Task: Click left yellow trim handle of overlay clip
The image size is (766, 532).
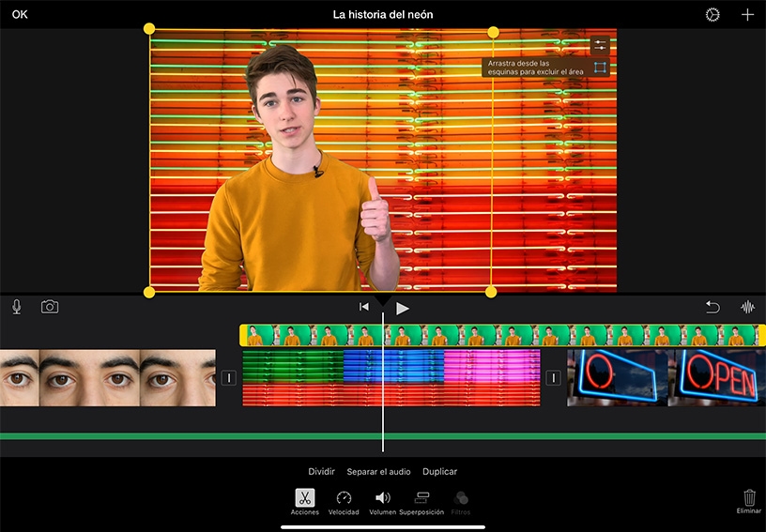Action: [243, 335]
